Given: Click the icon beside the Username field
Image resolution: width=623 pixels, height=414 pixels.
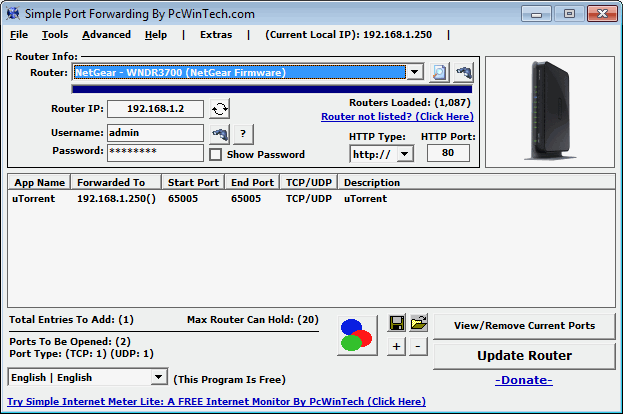Looking at the screenshot, I should click(x=219, y=134).
